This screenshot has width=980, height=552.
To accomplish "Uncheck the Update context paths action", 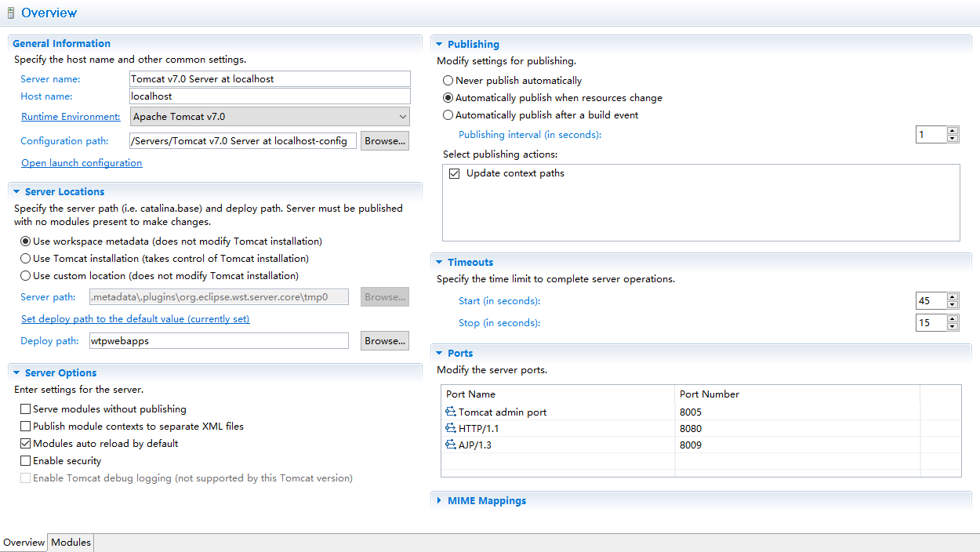I will pos(455,173).
